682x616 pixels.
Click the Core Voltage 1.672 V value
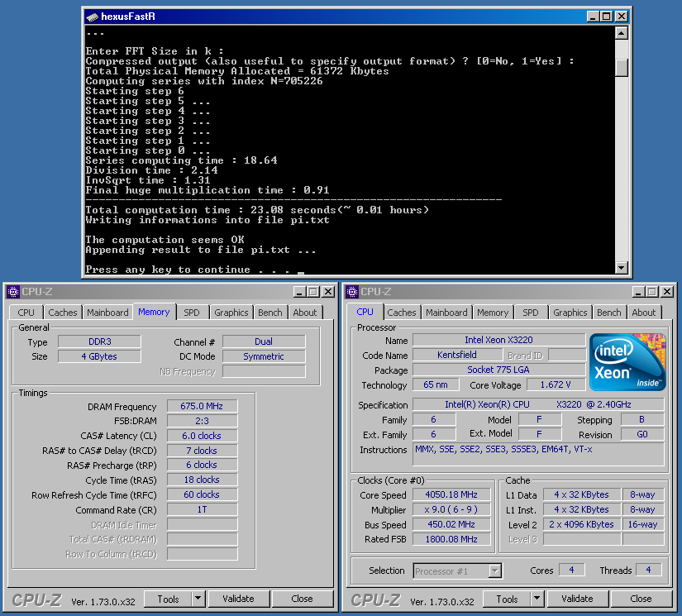(x=556, y=384)
